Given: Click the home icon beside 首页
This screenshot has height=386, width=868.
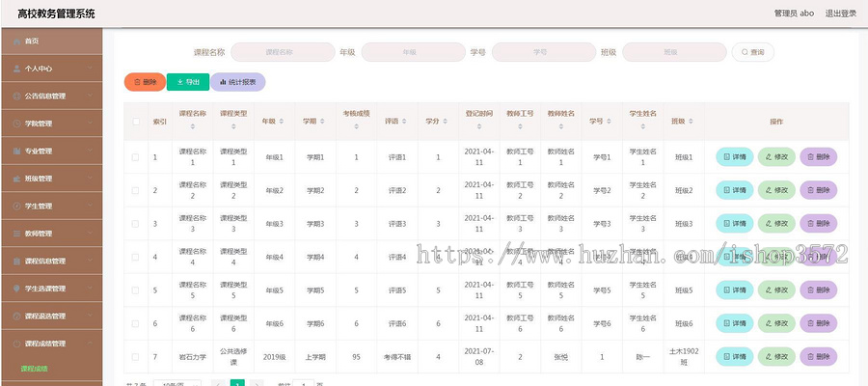Looking at the screenshot, I should (16, 41).
